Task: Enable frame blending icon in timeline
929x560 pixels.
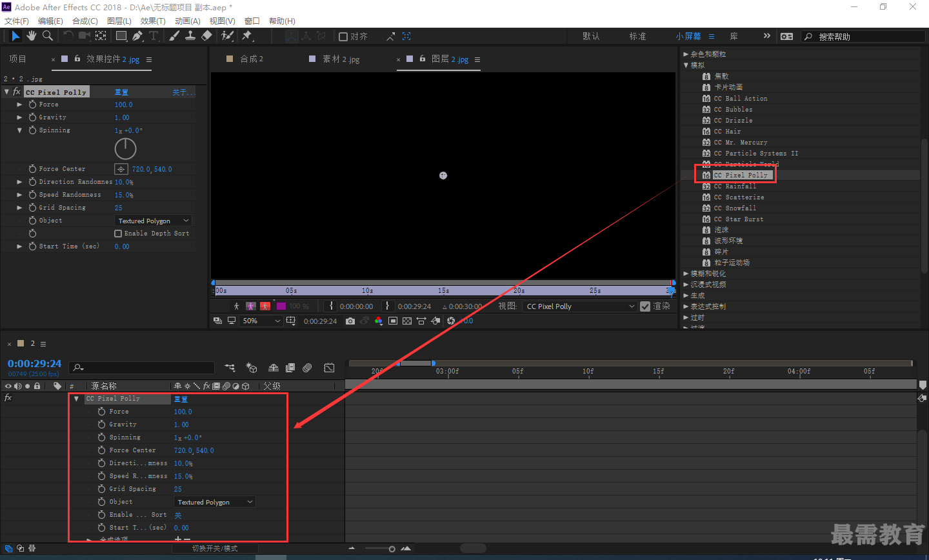Action: click(290, 368)
